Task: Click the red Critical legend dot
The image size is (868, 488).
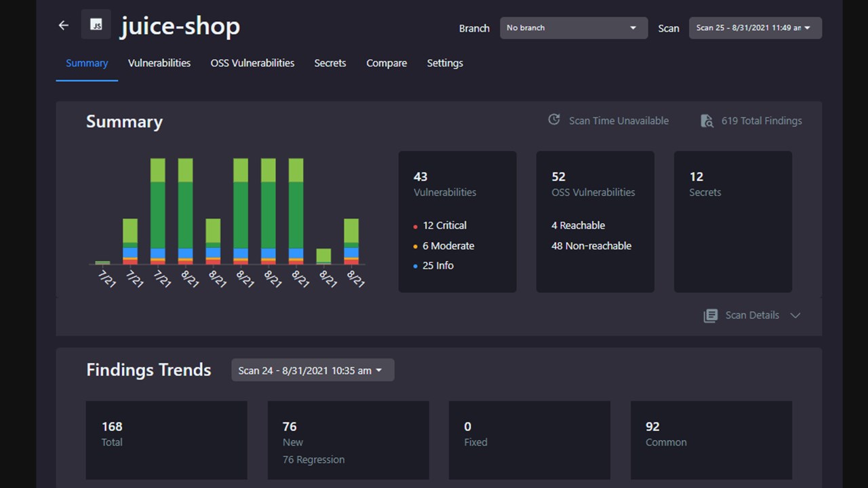Action: pos(416,226)
